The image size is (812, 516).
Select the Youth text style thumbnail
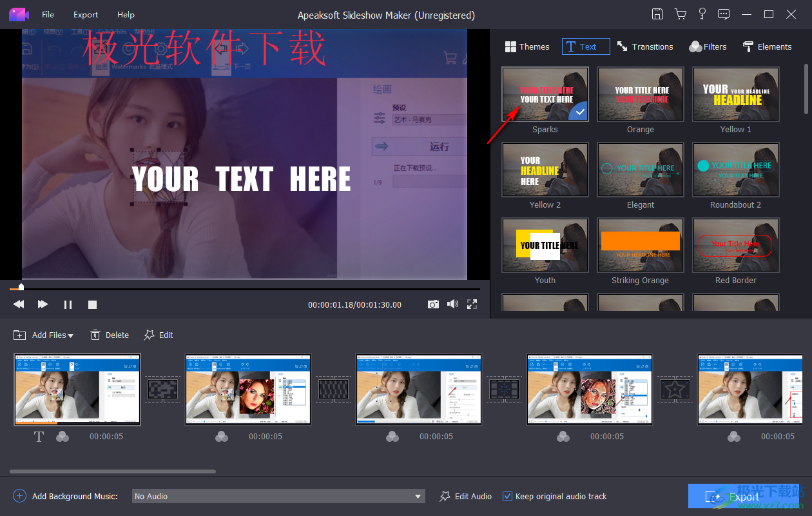[x=545, y=245]
